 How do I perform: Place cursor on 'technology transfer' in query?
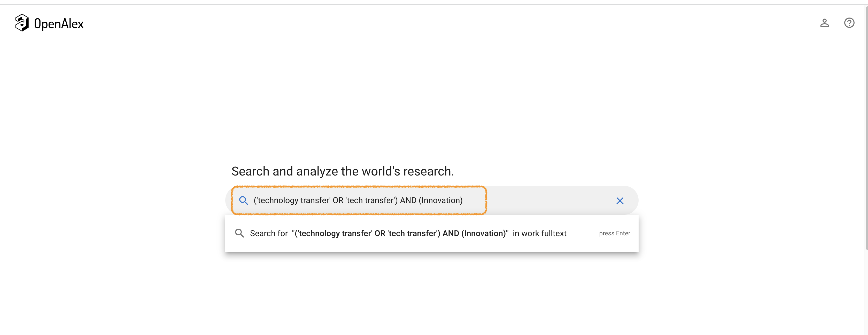[x=293, y=201]
